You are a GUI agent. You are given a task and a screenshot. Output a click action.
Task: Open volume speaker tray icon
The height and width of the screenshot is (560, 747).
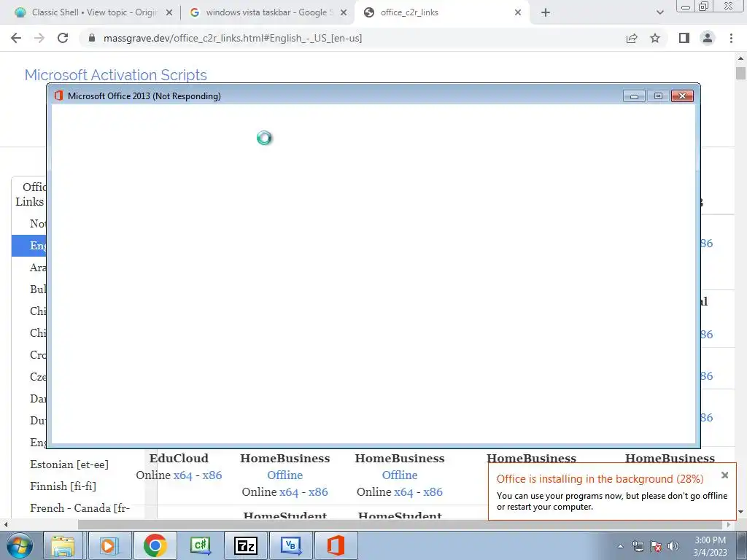coord(673,546)
